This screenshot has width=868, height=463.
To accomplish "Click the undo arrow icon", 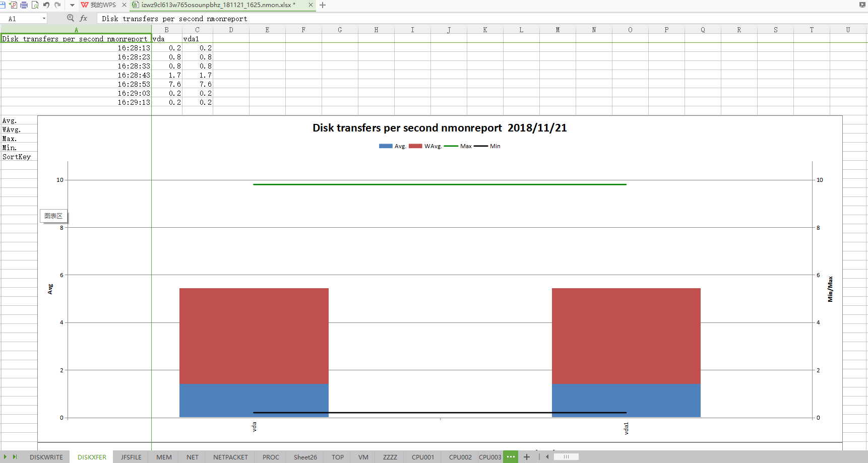I will pyautogui.click(x=46, y=5).
